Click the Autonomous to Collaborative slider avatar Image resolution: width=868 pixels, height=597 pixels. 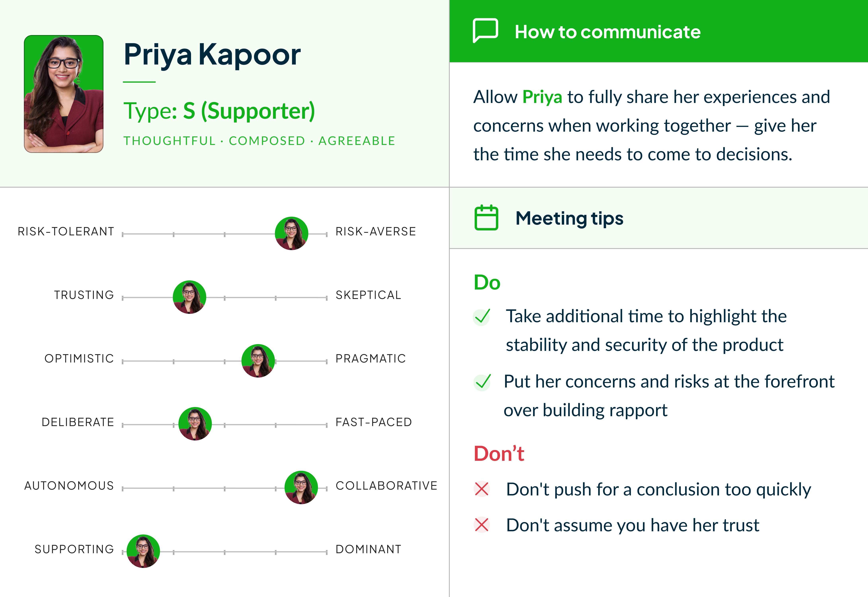point(301,487)
